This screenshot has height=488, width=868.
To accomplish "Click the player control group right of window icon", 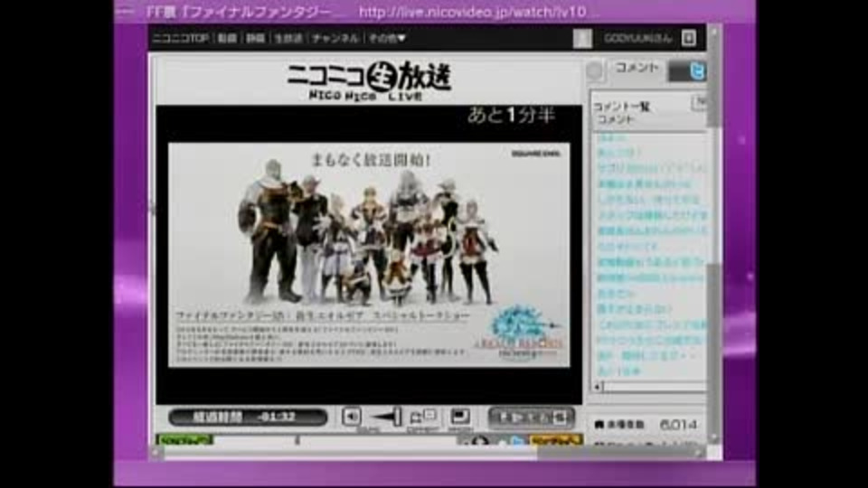I will click(x=531, y=418).
